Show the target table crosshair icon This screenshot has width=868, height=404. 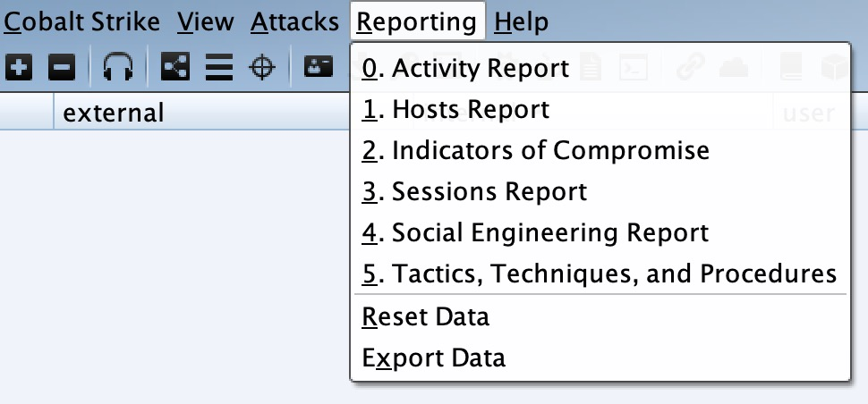point(261,67)
